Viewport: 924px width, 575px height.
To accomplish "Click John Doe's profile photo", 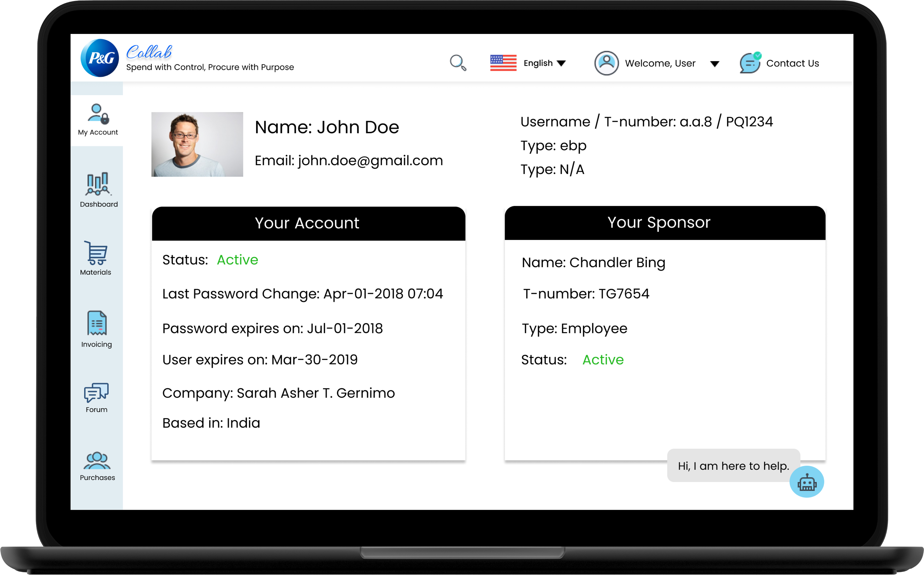I will point(197,144).
